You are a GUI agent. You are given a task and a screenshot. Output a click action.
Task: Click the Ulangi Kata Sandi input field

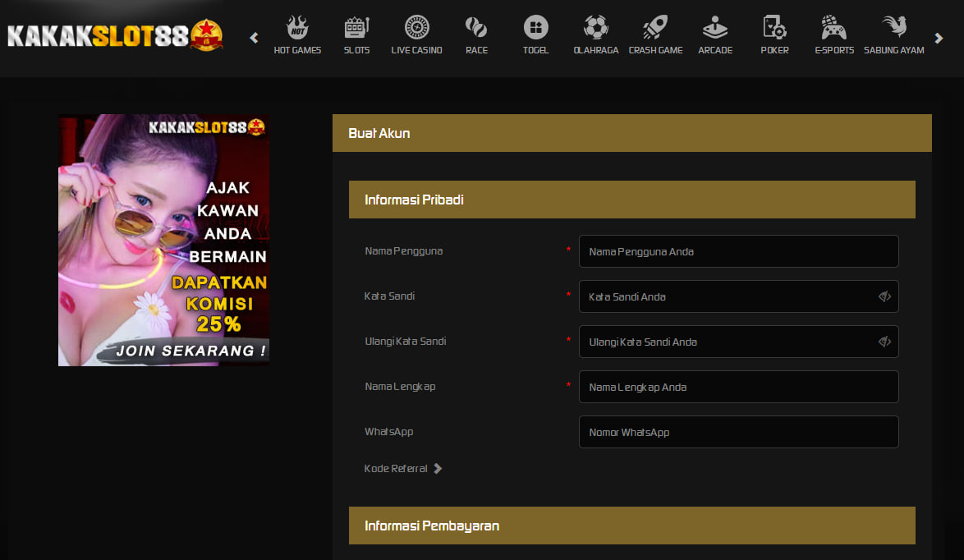[x=738, y=342]
